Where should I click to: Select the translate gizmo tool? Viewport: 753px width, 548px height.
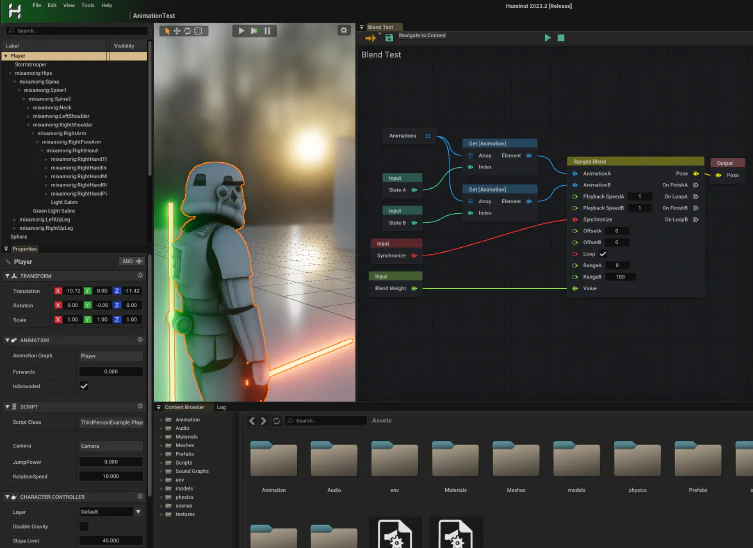(x=177, y=31)
